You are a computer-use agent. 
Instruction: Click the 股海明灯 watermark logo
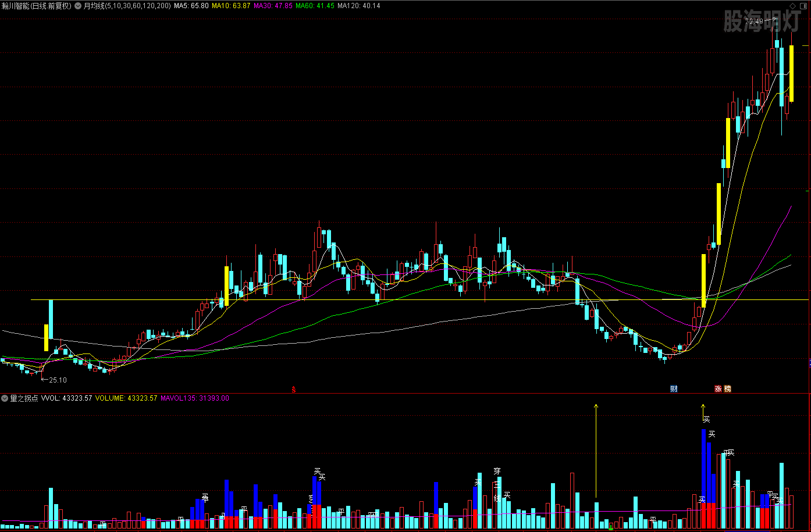point(760,22)
